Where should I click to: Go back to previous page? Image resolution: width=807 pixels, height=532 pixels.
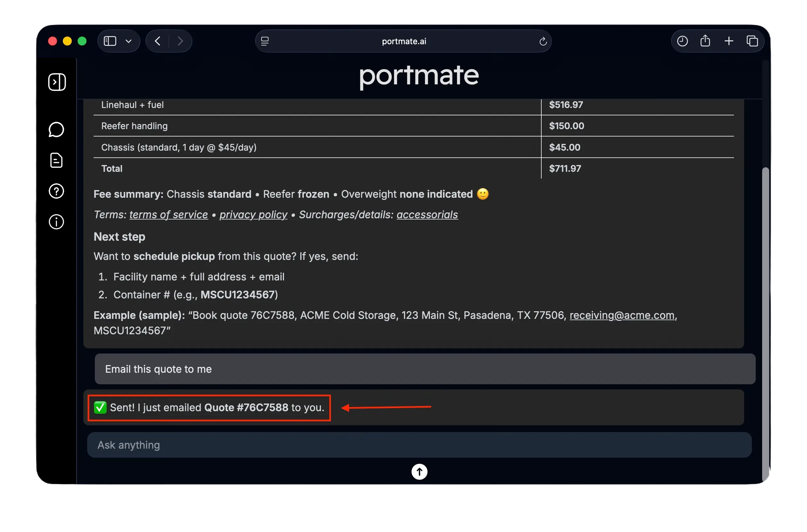tap(158, 41)
